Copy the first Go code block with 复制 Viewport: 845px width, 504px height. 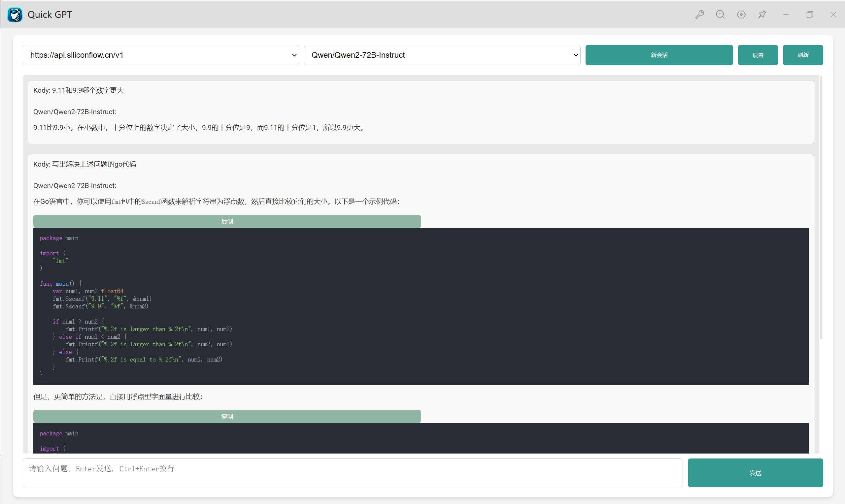click(227, 221)
